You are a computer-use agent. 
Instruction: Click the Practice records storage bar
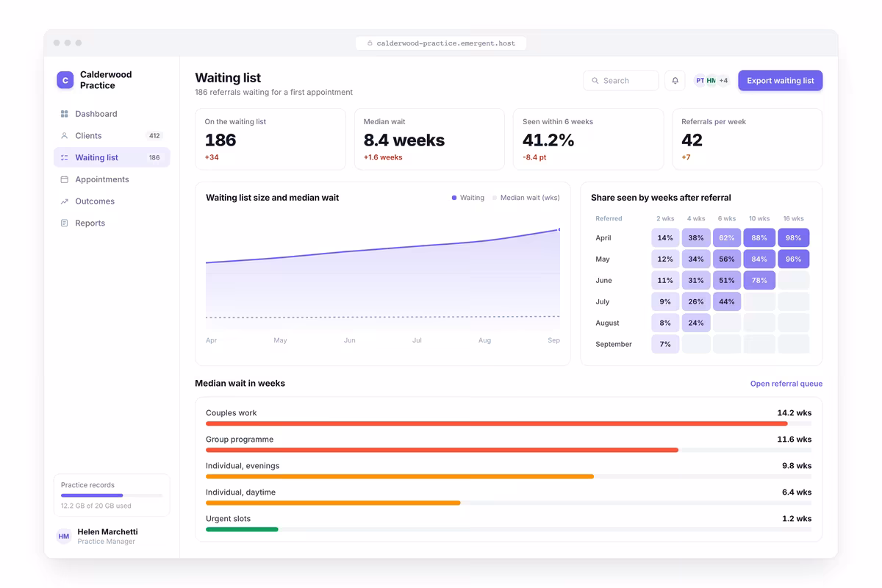(x=112, y=495)
